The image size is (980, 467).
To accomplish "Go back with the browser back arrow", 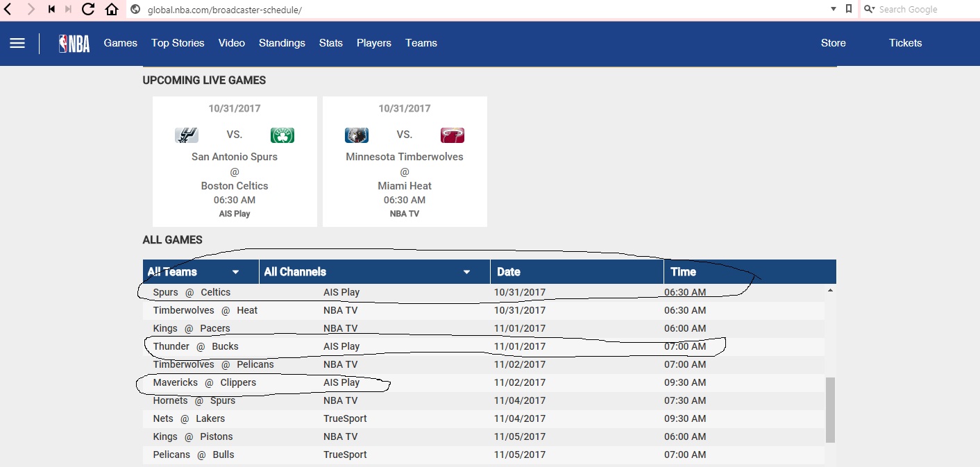I will [9, 9].
